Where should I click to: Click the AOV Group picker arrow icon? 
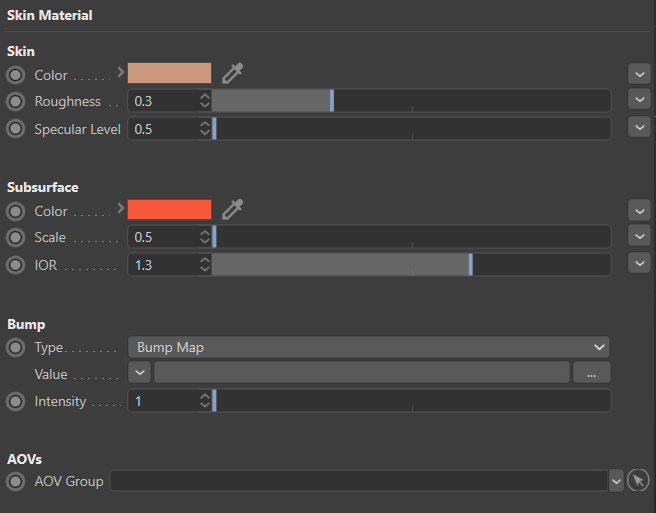639,481
